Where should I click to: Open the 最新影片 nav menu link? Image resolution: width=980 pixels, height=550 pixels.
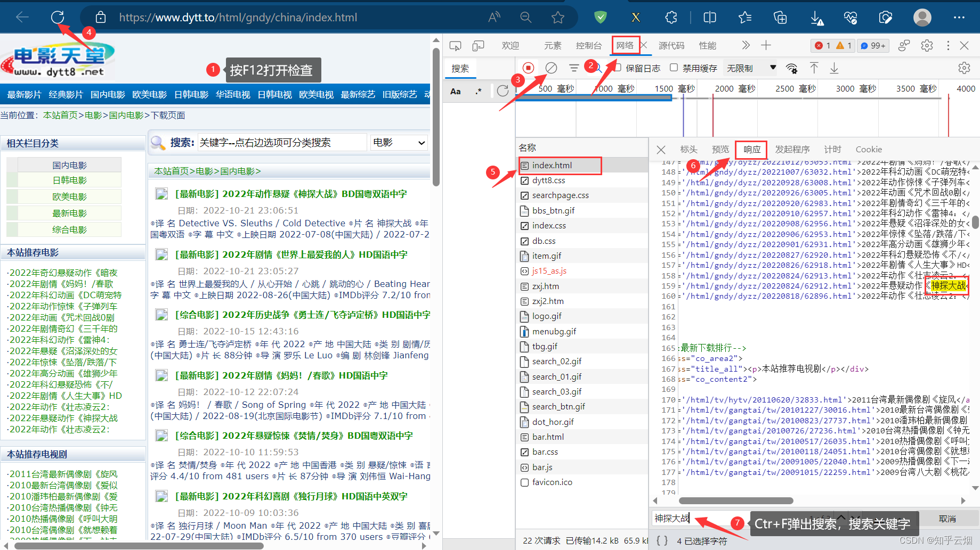click(x=24, y=94)
